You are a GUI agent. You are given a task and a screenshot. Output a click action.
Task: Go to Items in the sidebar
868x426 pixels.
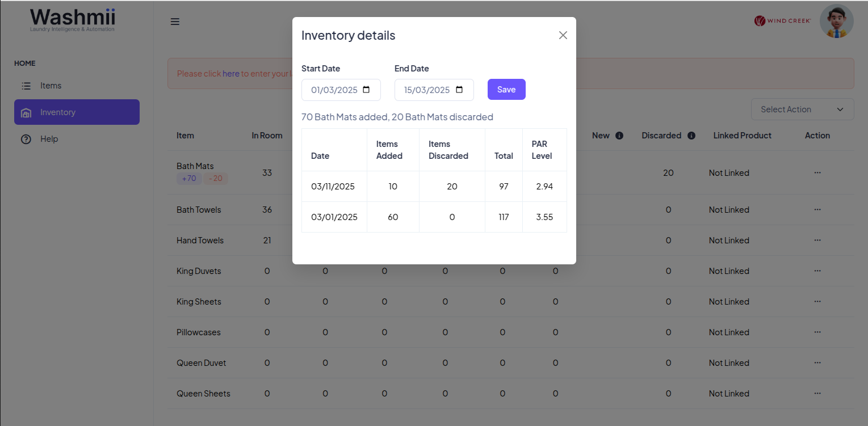[51, 86]
